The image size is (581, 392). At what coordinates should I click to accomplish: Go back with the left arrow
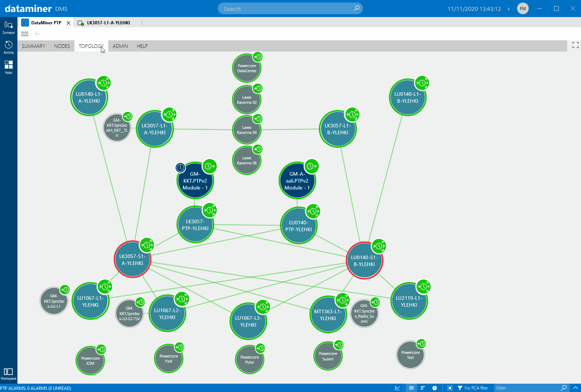38,34
